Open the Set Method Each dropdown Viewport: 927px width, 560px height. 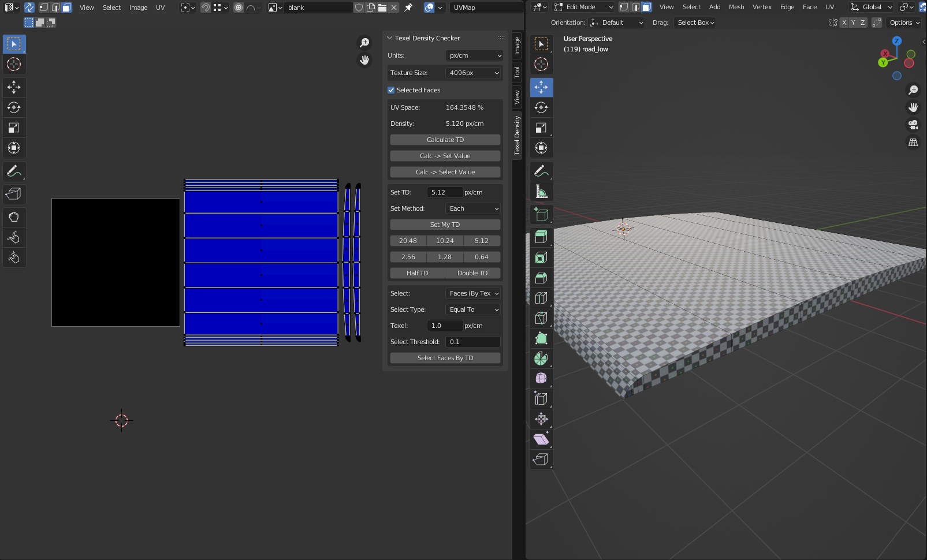tap(472, 208)
